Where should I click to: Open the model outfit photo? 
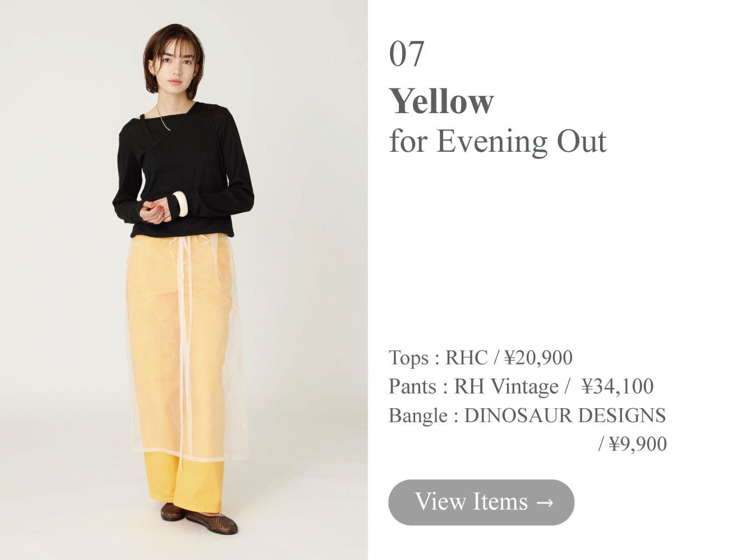tap(184, 280)
